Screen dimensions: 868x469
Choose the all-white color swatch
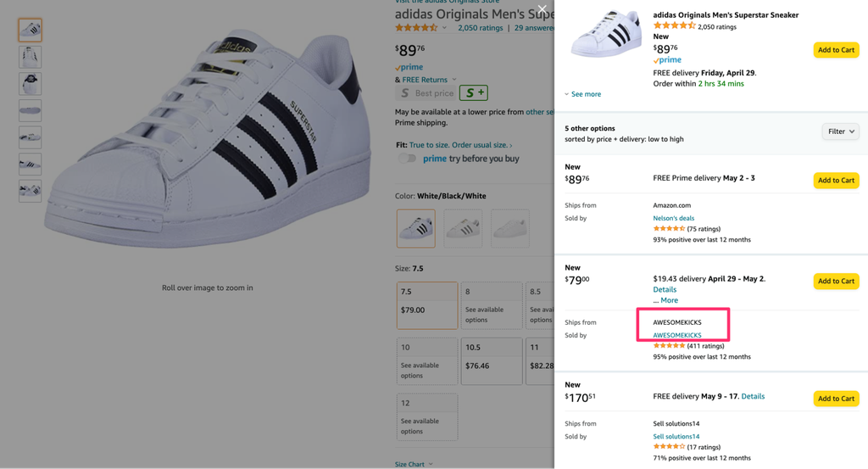(x=509, y=229)
